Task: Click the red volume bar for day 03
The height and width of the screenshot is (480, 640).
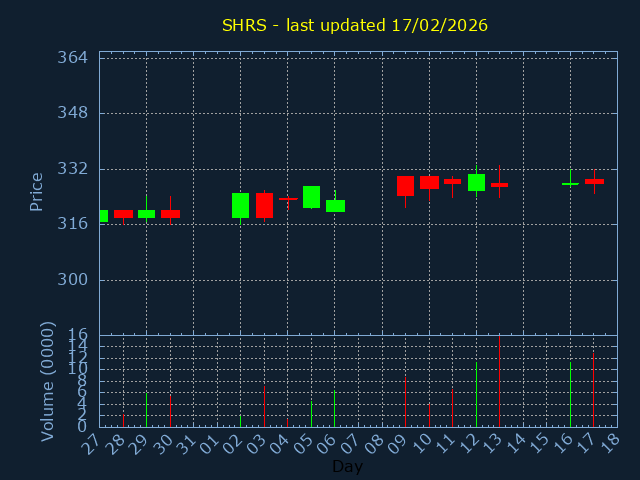Action: coord(264,407)
